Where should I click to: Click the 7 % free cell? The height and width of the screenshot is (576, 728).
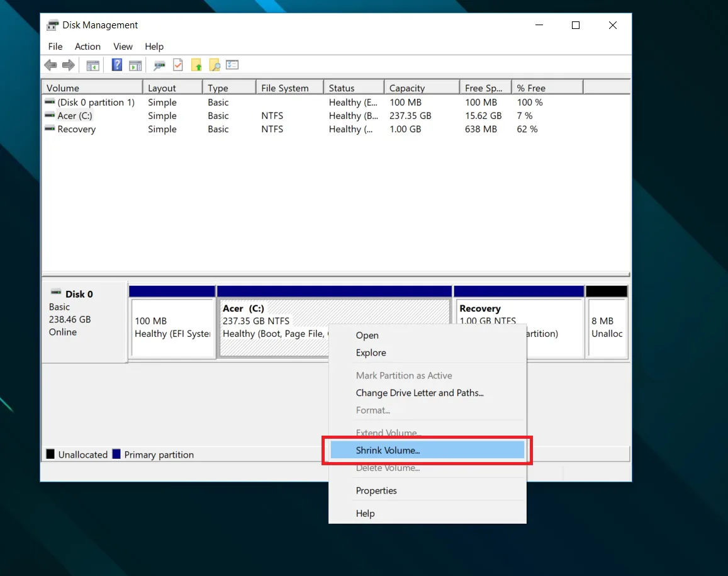click(525, 116)
